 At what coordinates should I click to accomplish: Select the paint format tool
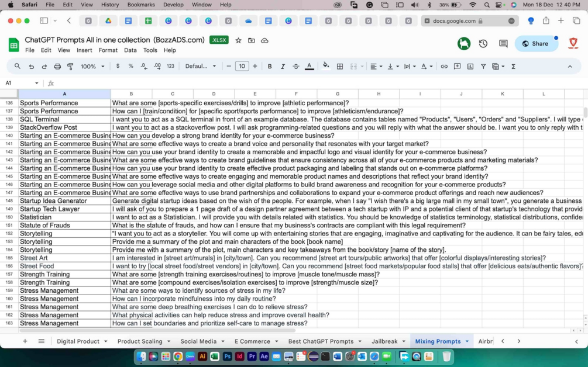coord(70,66)
